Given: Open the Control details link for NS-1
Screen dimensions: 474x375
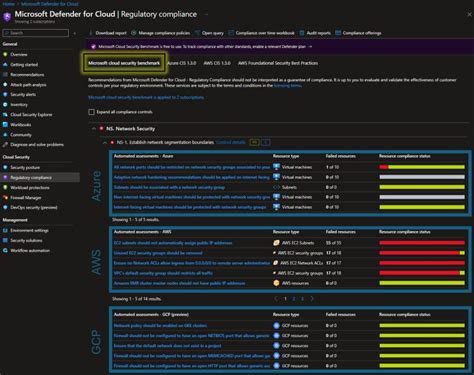Looking at the screenshot, I should [x=231, y=142].
